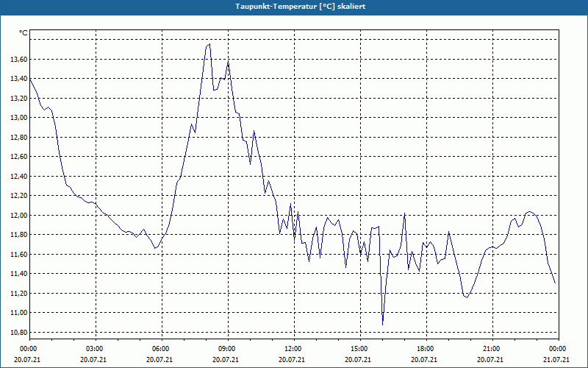Click the 10,80 y-axis label
The height and width of the screenshot is (368, 588).
(x=19, y=332)
